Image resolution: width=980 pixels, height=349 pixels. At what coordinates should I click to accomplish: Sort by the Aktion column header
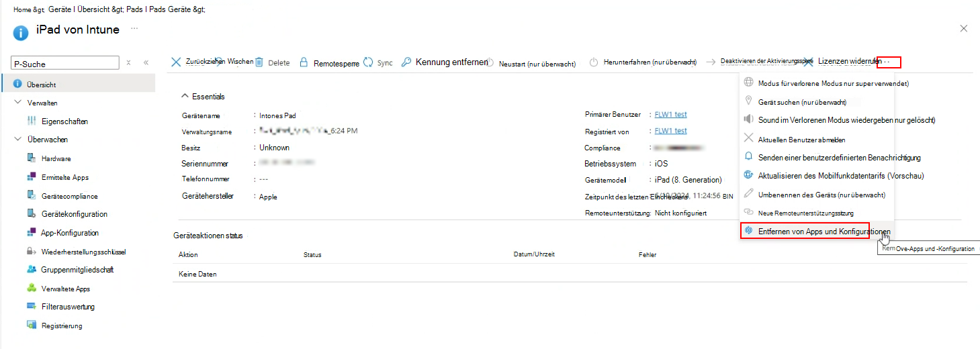[188, 255]
